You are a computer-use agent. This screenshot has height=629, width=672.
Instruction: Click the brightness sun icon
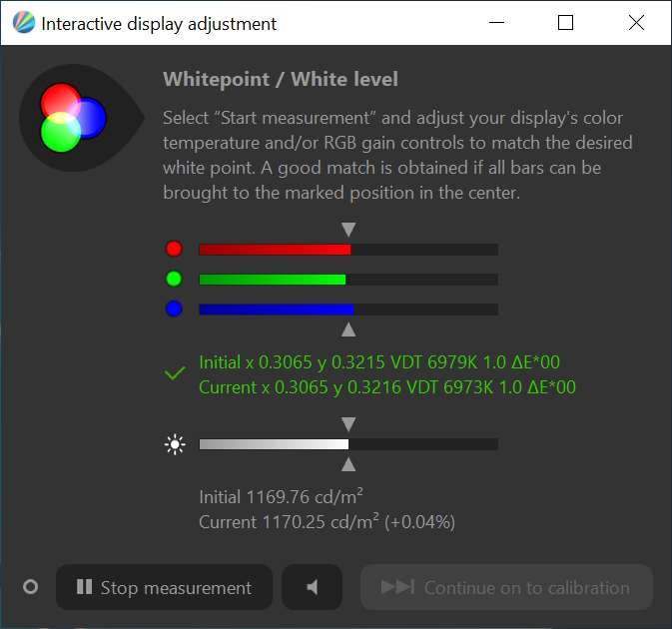click(175, 445)
